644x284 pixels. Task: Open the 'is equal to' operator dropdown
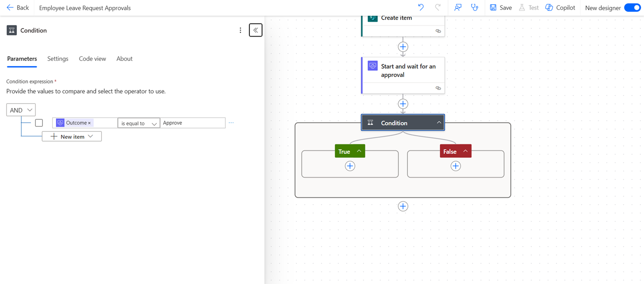coord(139,123)
